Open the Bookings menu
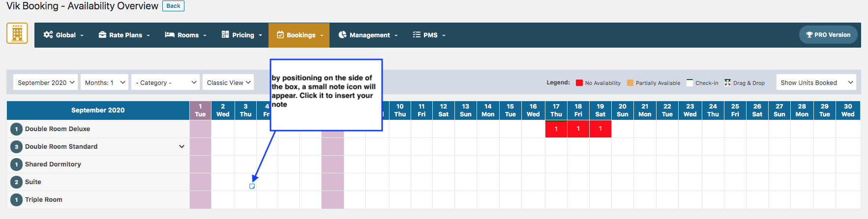Image resolution: width=868 pixels, height=219 pixels. pos(299,35)
